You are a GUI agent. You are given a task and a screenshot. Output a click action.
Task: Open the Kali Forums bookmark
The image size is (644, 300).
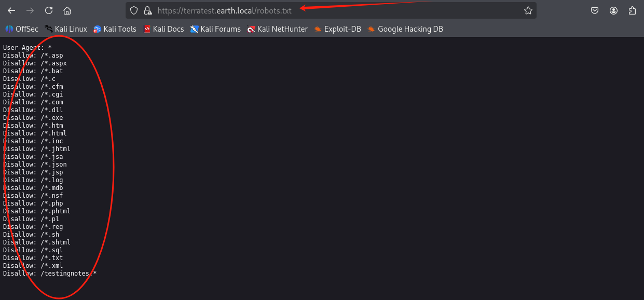(215, 29)
